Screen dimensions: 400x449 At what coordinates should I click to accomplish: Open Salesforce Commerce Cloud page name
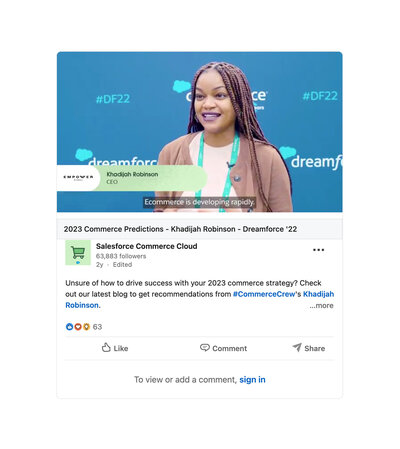[x=147, y=246]
